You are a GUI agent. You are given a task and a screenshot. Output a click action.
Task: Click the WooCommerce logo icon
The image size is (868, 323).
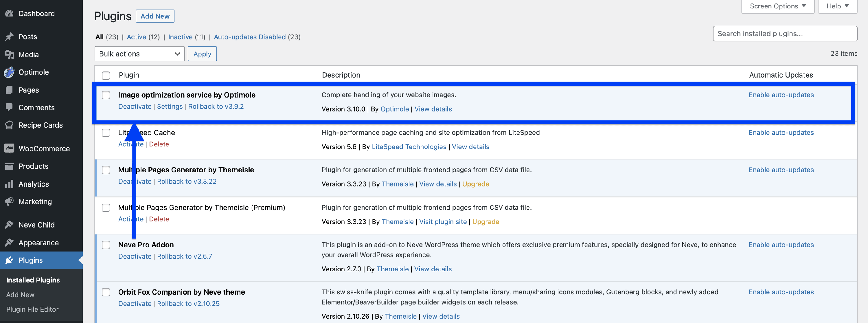pyautogui.click(x=10, y=148)
